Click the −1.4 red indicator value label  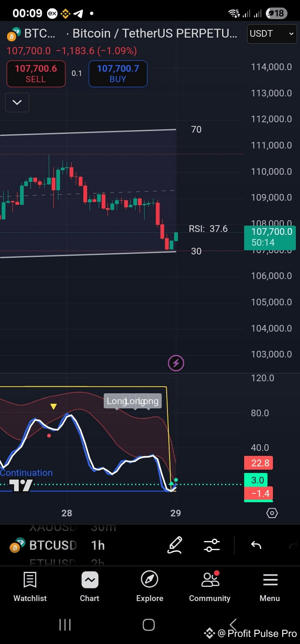tap(258, 494)
